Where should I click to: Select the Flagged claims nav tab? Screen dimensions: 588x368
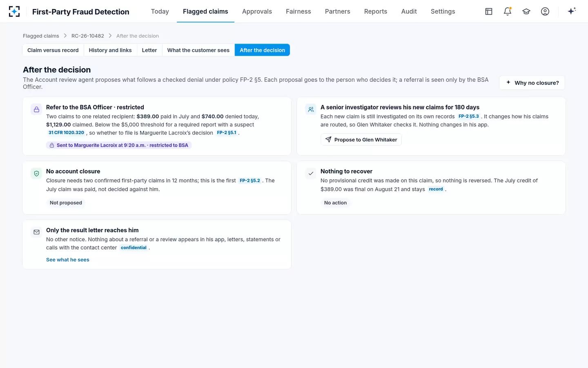205,11
